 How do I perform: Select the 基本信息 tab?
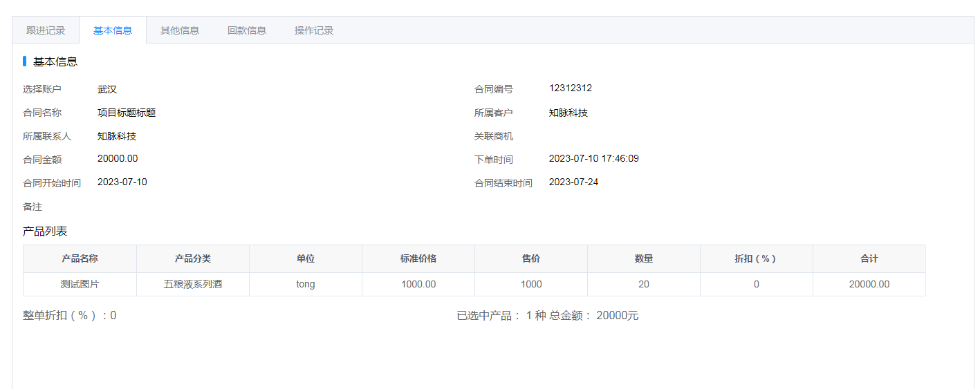pyautogui.click(x=113, y=30)
